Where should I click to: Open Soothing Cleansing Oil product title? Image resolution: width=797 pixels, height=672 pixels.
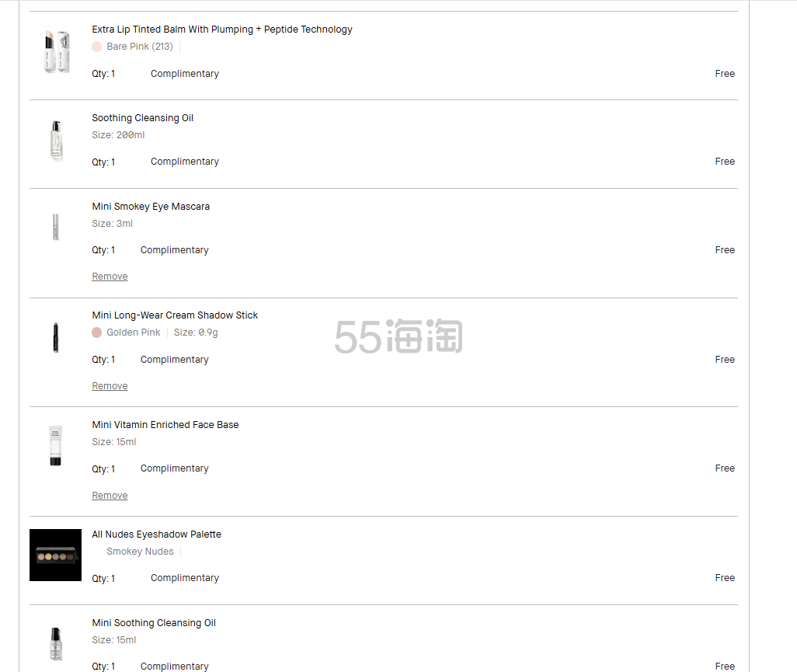(x=142, y=118)
